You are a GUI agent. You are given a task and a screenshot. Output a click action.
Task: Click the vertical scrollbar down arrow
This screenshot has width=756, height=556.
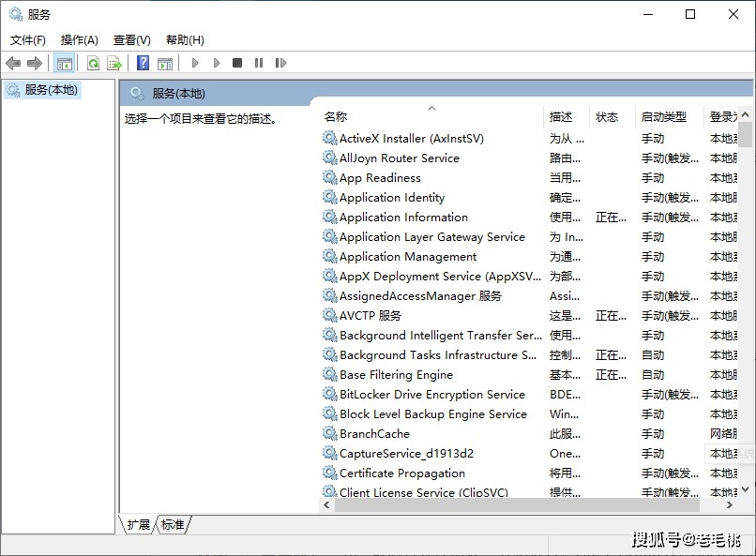[746, 489]
